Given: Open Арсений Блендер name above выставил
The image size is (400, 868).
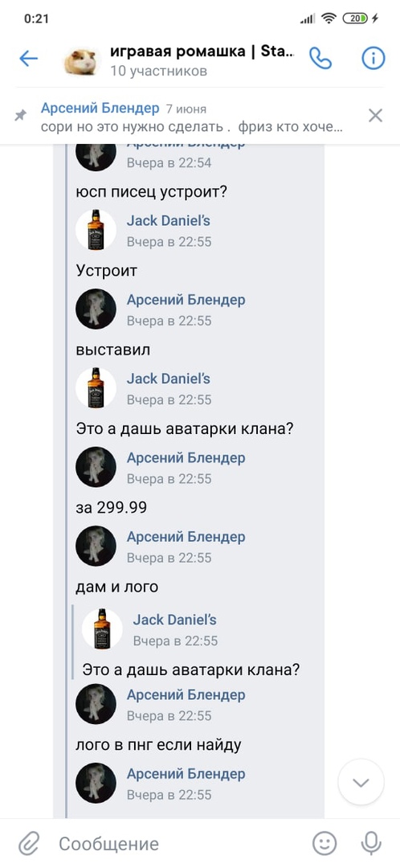Looking at the screenshot, I should click(x=186, y=300).
